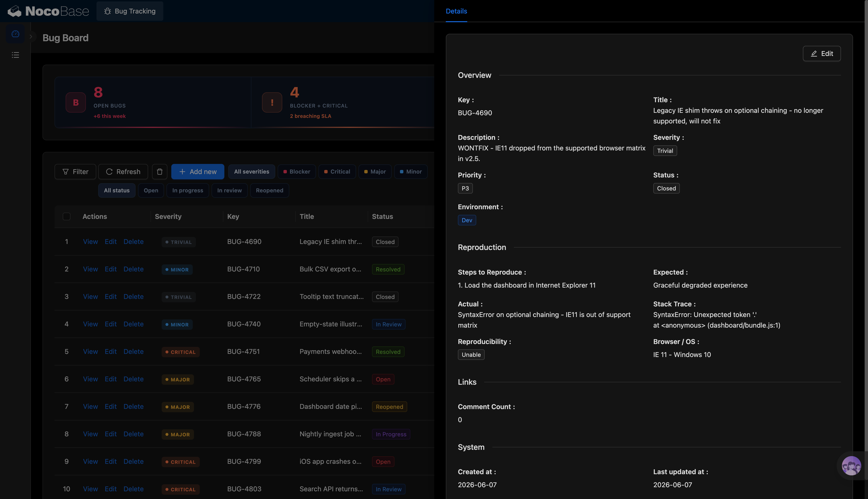
Task: Edit bug BUG-4751
Action: (110, 352)
